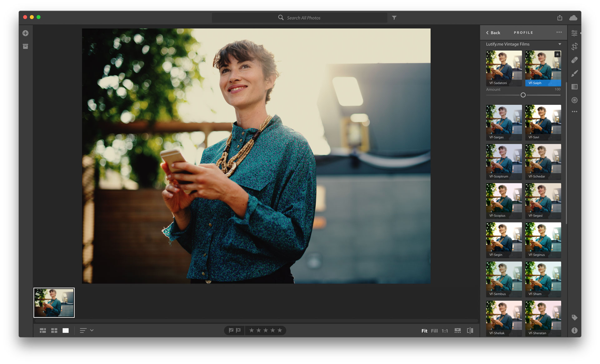
Task: Flag photo as Rejected
Action: (x=238, y=330)
